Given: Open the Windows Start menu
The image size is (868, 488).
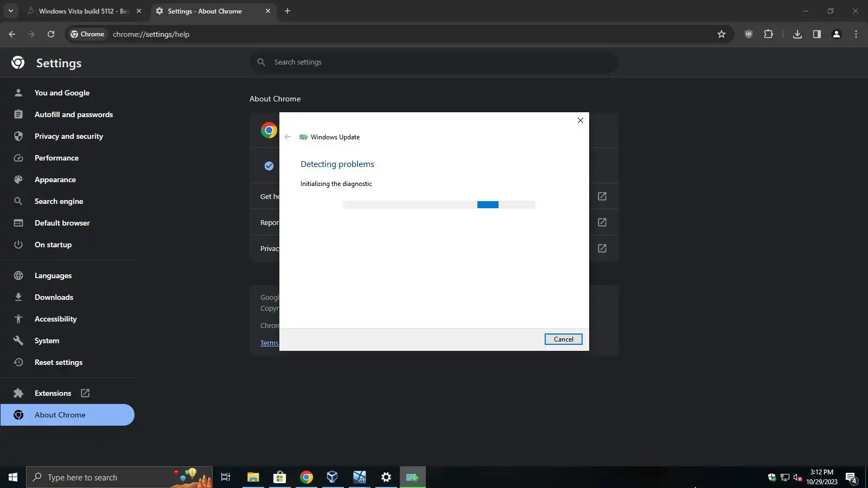Looking at the screenshot, I should click(x=13, y=477).
